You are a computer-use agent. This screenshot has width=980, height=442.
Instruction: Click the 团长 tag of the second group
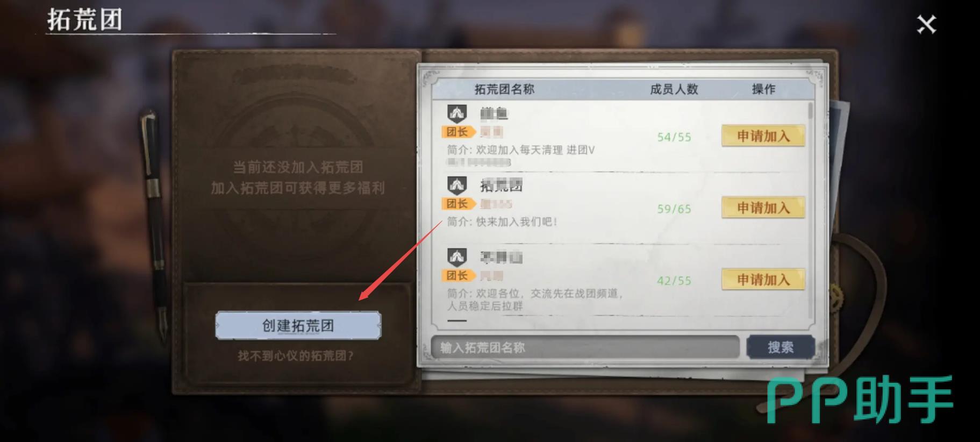click(x=458, y=204)
